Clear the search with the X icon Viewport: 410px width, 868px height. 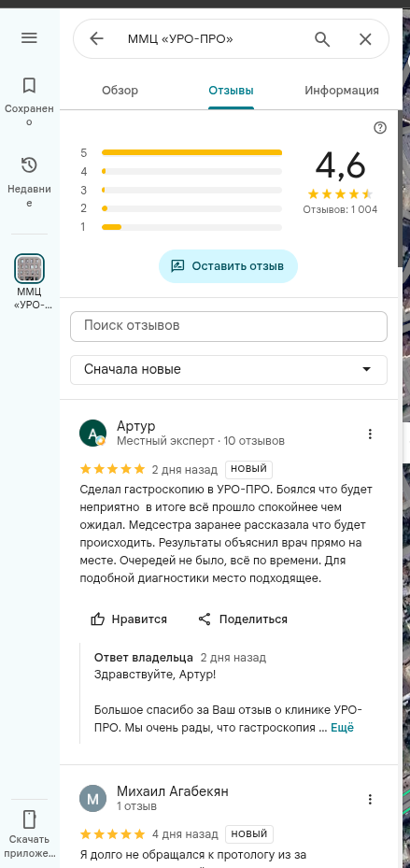pyautogui.click(x=365, y=38)
